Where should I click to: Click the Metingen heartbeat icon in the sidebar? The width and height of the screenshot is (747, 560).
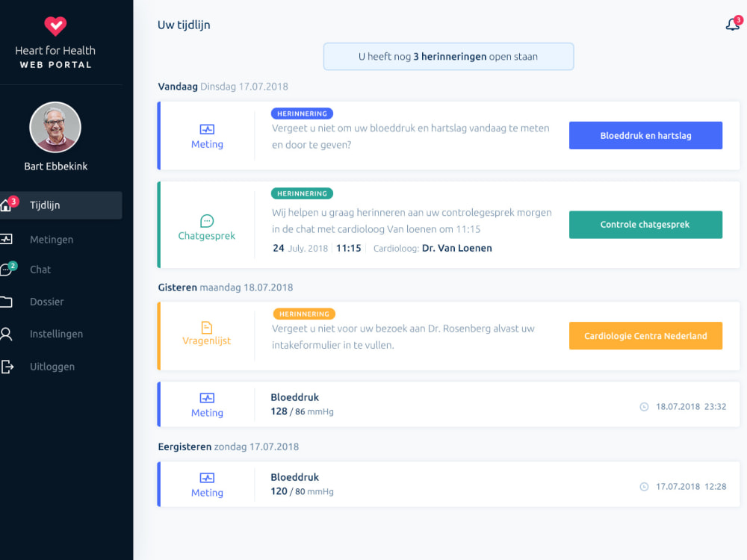(x=6, y=239)
